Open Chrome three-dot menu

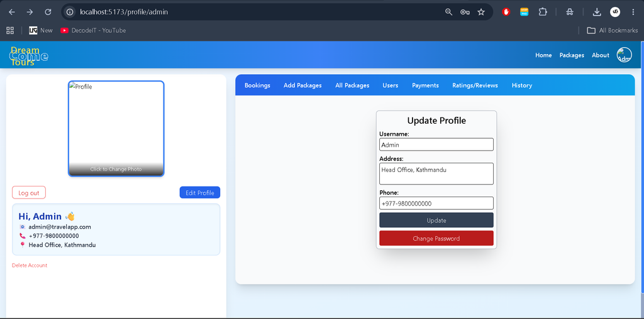tap(633, 12)
